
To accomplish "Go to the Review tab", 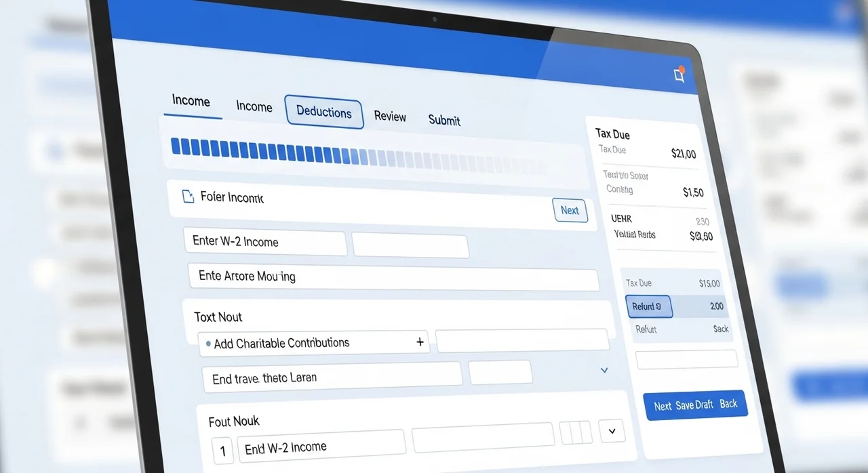I will coord(391,117).
